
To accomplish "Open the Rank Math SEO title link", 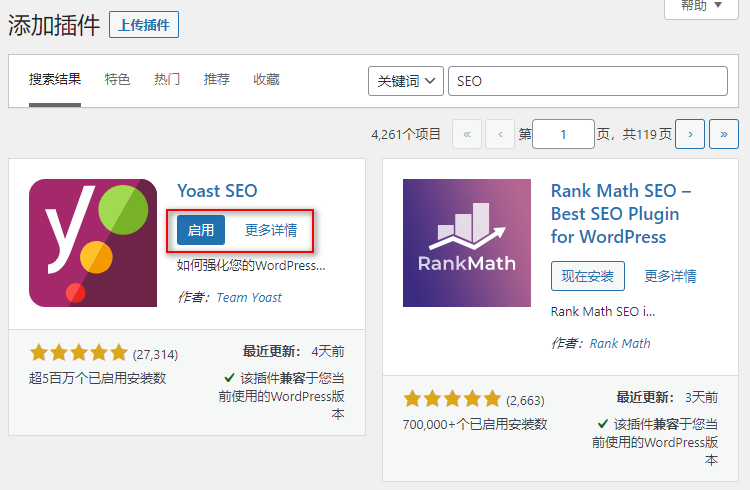I will tap(621, 214).
